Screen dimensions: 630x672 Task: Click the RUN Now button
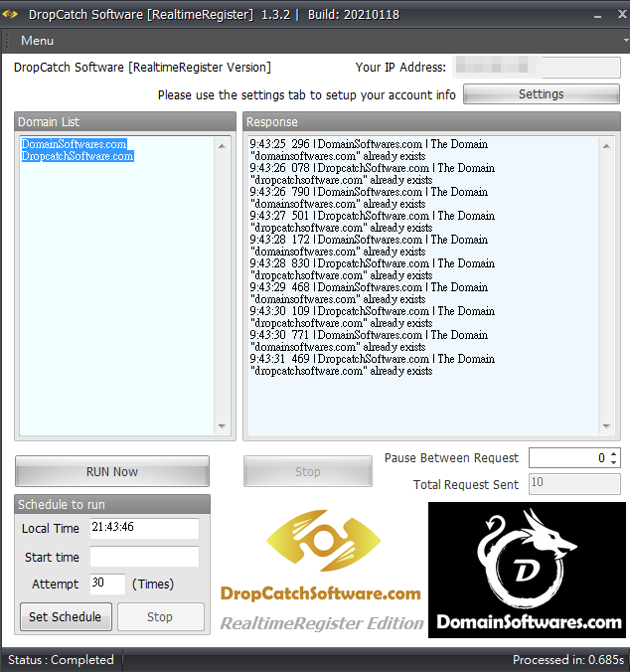click(112, 471)
